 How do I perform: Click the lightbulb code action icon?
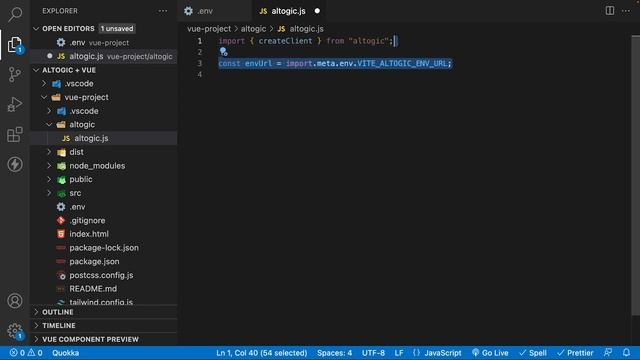223,51
